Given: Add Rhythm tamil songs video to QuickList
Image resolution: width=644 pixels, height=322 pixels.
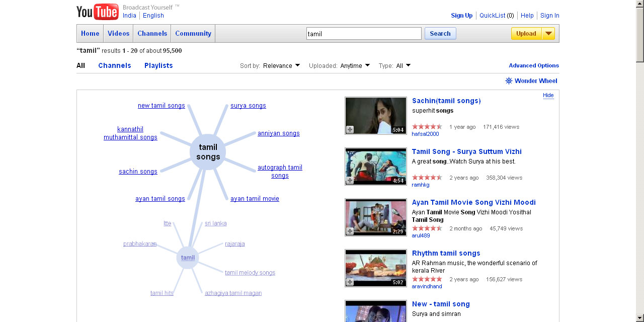Looking at the screenshot, I should (x=350, y=282).
